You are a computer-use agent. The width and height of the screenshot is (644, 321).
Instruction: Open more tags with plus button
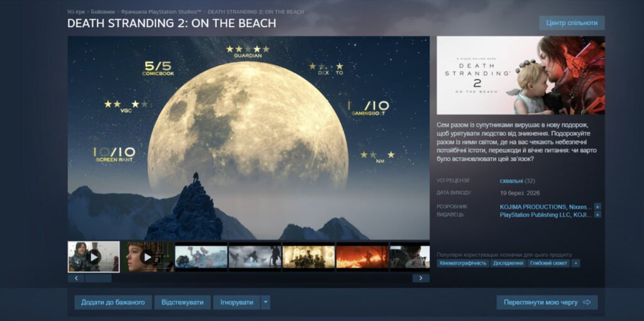tap(576, 263)
